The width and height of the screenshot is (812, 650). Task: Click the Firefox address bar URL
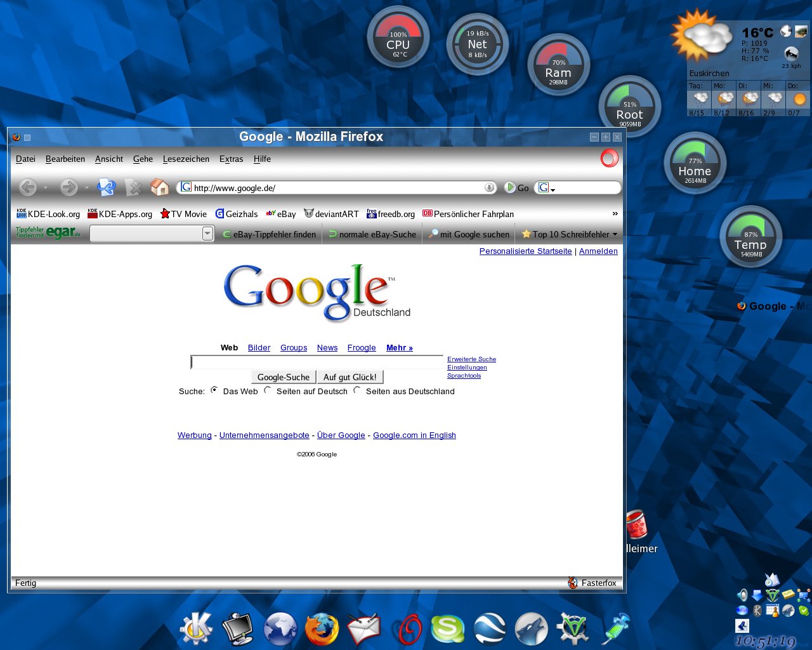336,187
